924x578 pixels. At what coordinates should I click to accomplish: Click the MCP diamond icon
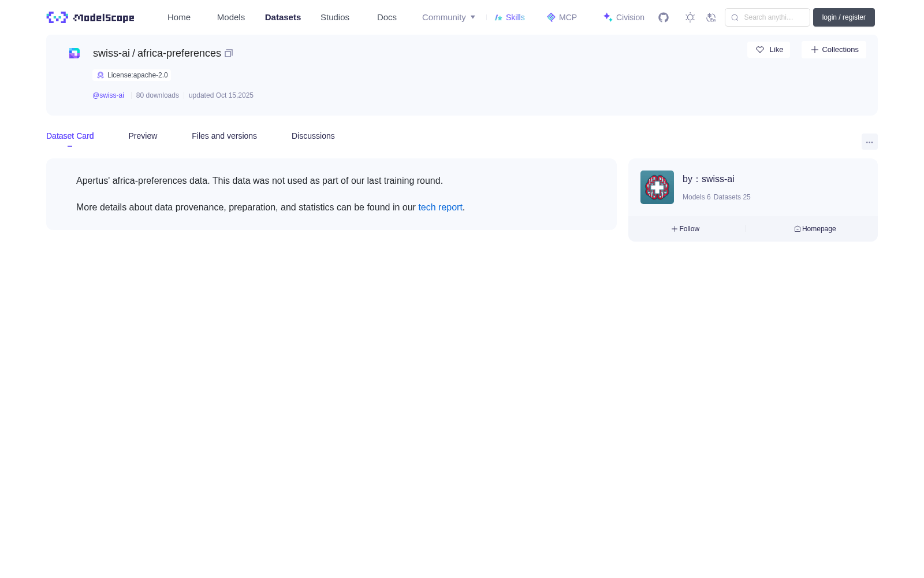point(551,17)
